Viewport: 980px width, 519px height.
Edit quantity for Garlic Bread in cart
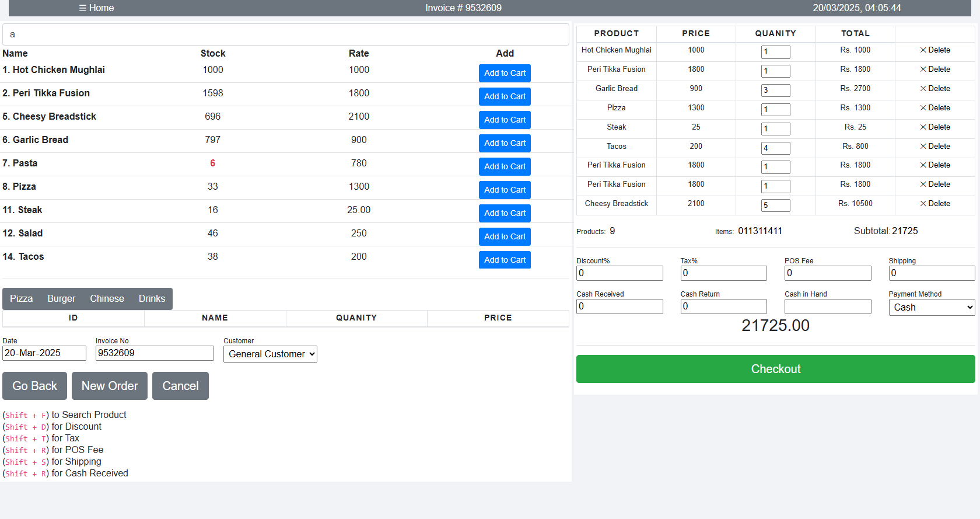click(x=775, y=90)
